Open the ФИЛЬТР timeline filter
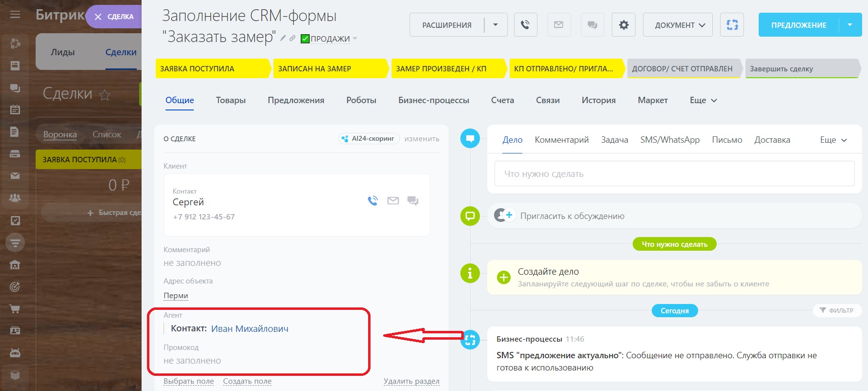868x391 pixels. tap(837, 310)
